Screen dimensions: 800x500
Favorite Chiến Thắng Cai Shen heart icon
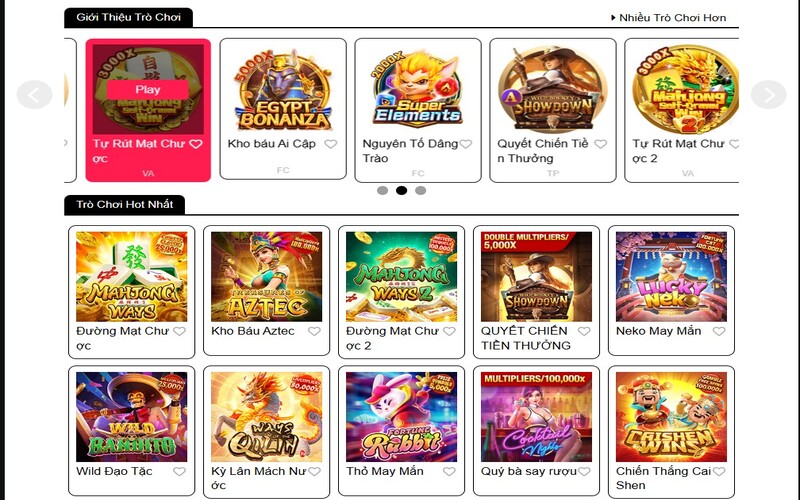[x=719, y=471]
